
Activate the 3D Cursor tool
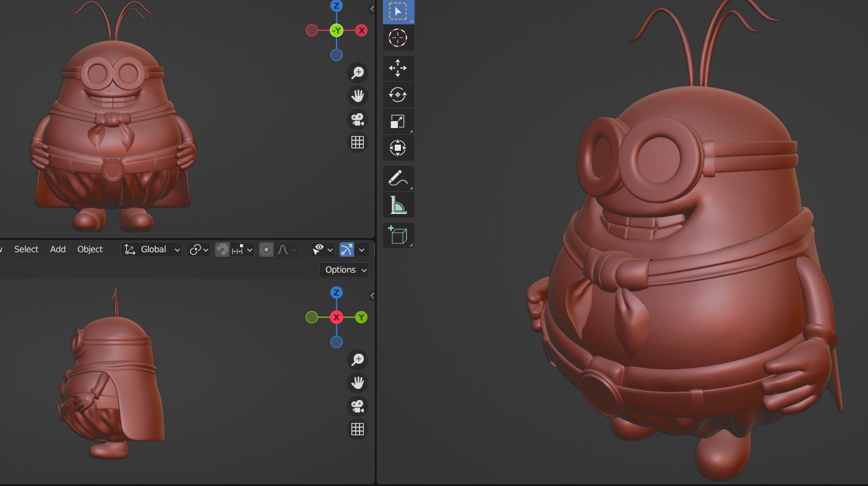[398, 38]
